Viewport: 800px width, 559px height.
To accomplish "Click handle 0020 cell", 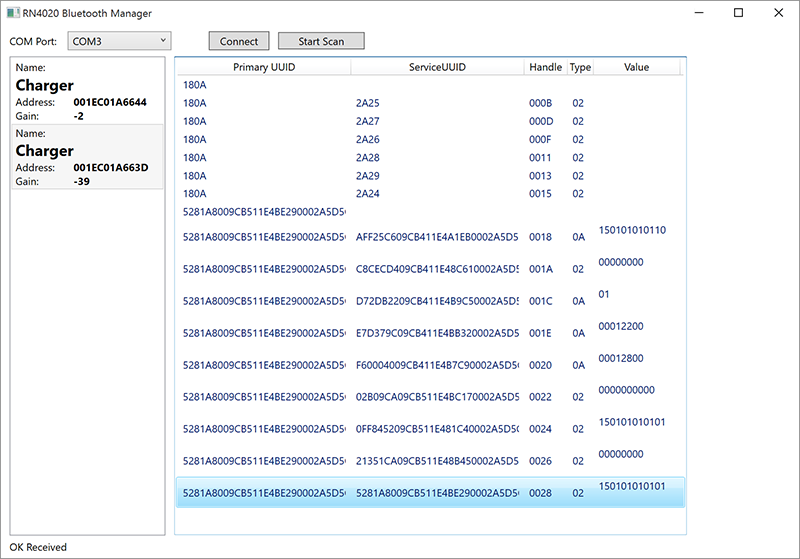I will (x=540, y=365).
